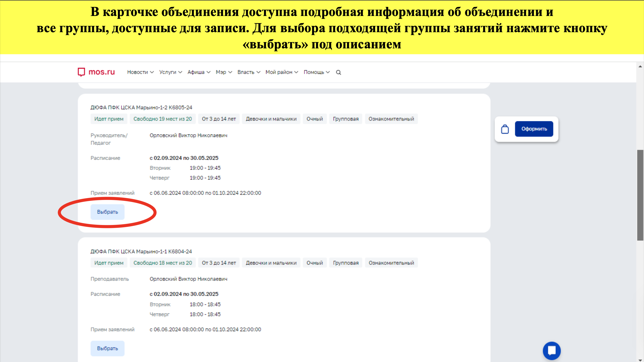Click 'Идет прием' tag in К6804-24 card
Image resolution: width=644 pixels, height=362 pixels.
point(109,263)
